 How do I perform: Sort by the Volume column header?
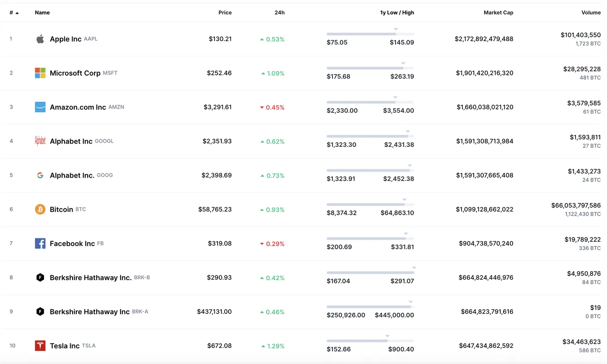pyautogui.click(x=591, y=13)
